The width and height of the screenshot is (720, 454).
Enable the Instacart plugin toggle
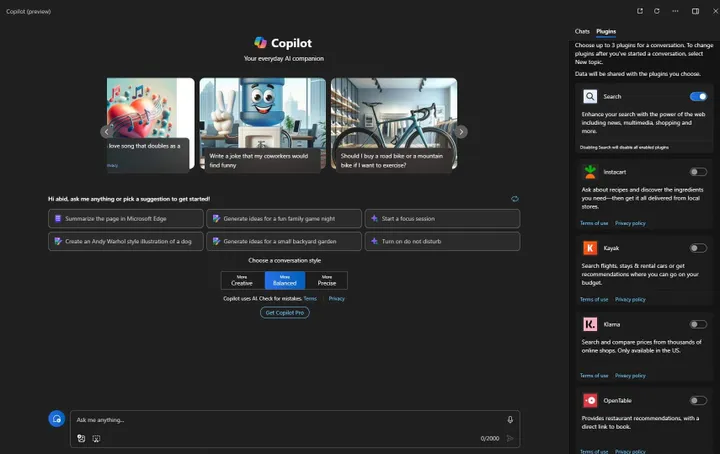click(698, 172)
